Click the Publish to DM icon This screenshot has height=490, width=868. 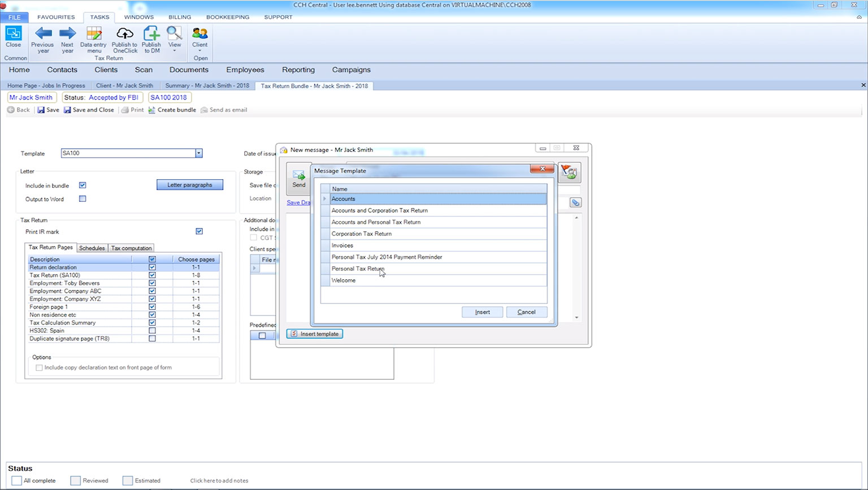pos(151,34)
